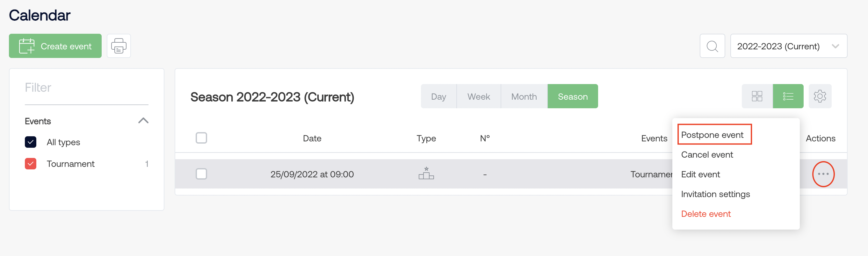Screen dimensions: 868x256
Task: Switch to the Week view tab
Action: tap(479, 96)
